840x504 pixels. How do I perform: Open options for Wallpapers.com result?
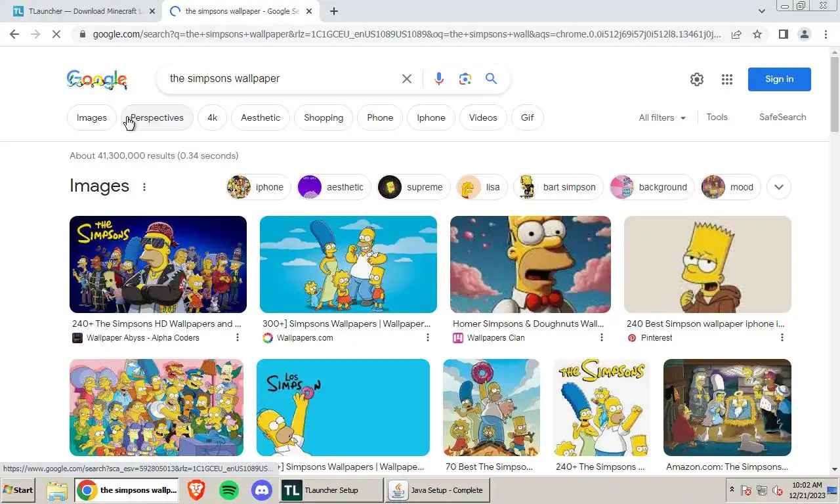tap(428, 337)
